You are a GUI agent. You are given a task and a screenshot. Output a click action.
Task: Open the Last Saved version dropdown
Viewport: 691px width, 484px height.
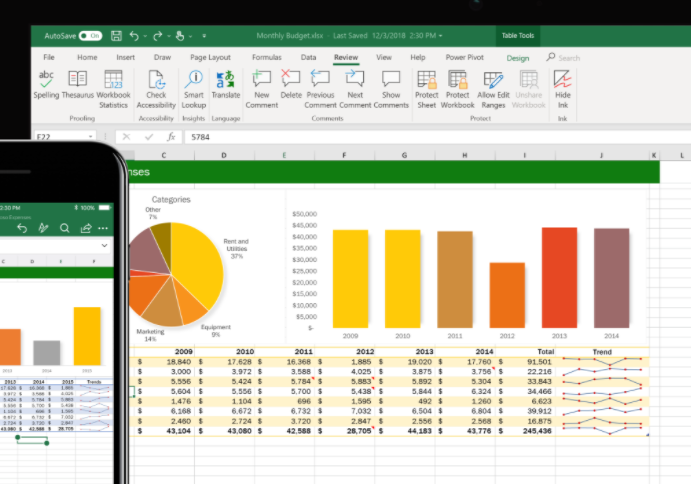tap(440, 36)
